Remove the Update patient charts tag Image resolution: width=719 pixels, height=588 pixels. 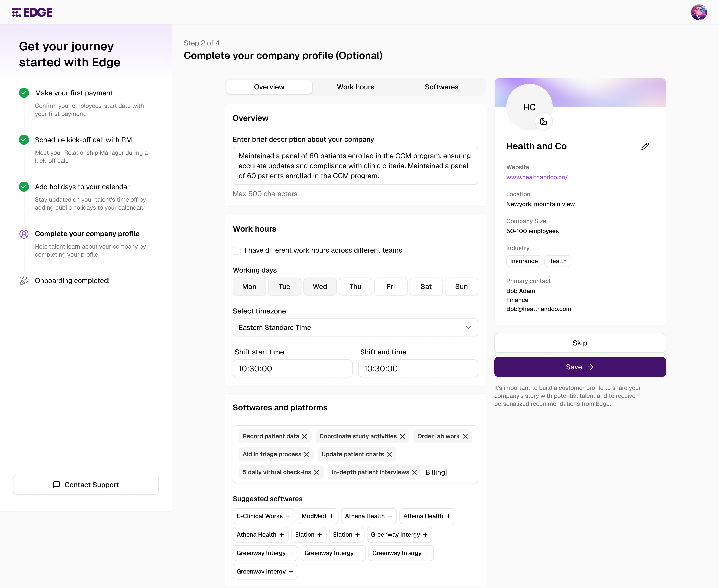tap(389, 454)
